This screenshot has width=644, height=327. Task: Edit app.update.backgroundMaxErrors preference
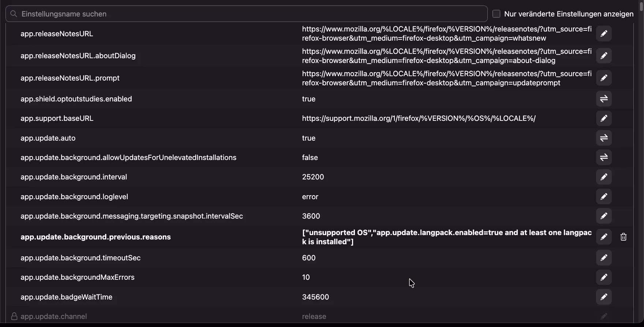tap(604, 277)
